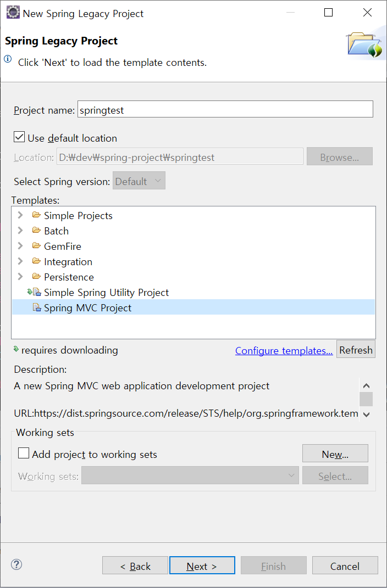
Task: Close the New Spring Legacy Project window
Action: click(x=367, y=13)
